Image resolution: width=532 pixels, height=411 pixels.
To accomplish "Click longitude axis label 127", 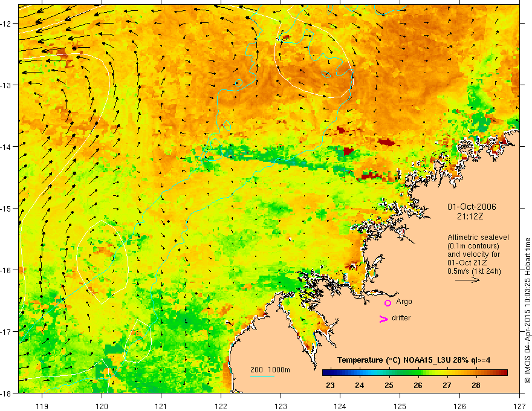I will [519, 406].
